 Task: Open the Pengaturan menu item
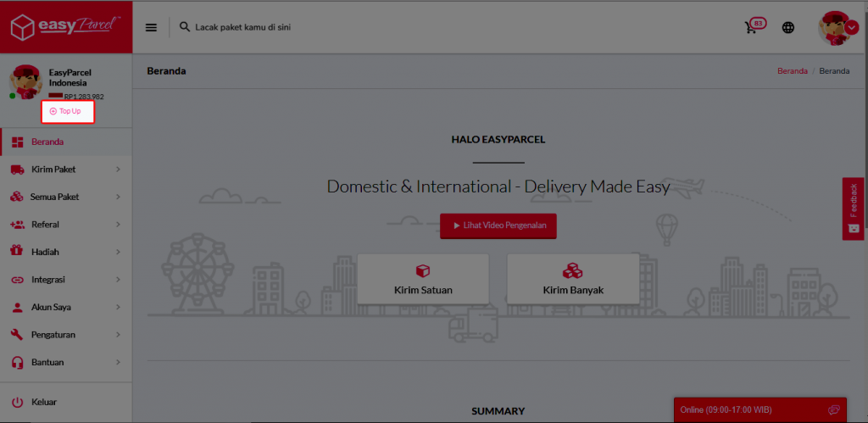(53, 335)
